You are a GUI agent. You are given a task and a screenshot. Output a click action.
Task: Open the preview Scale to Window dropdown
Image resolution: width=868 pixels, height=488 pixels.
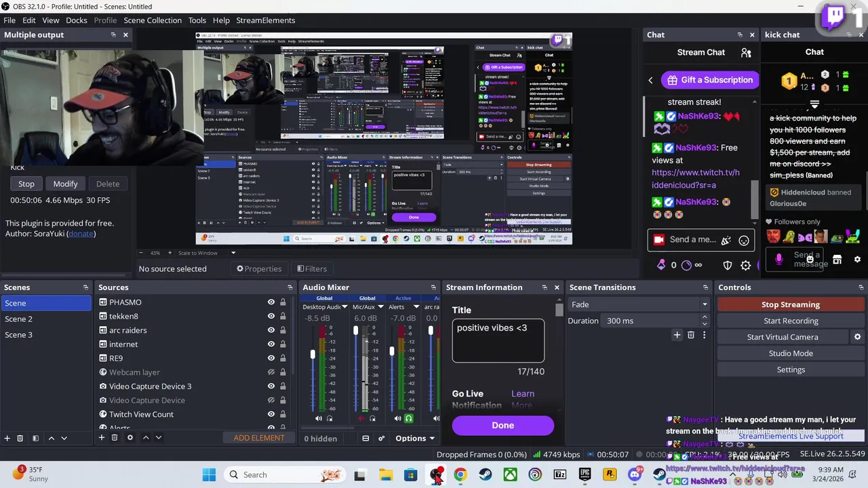pyautogui.click(x=233, y=253)
